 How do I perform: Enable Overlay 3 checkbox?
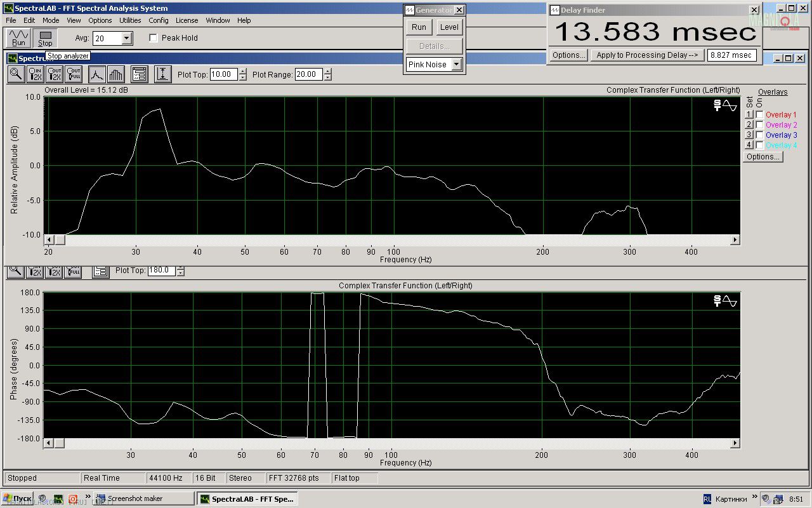[759, 135]
